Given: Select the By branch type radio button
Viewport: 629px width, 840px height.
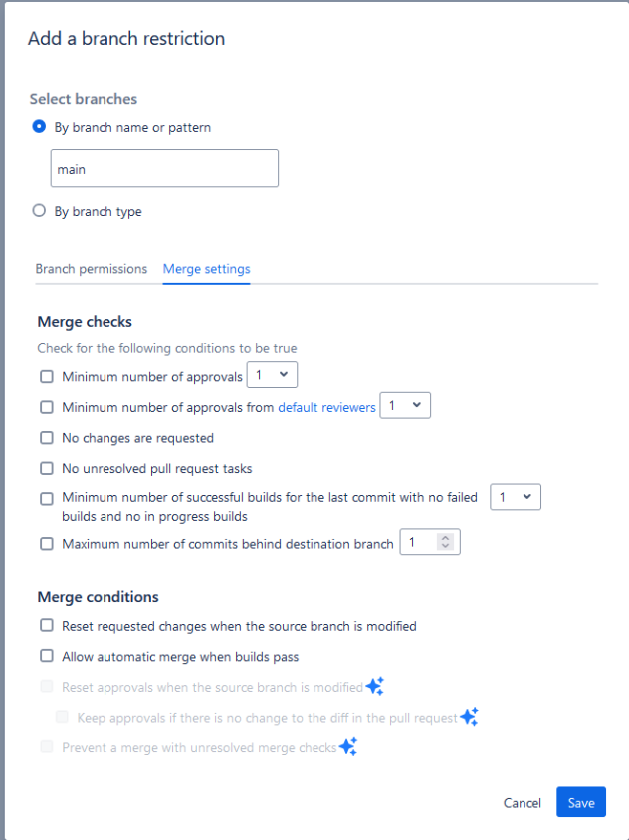Looking at the screenshot, I should (x=39, y=211).
